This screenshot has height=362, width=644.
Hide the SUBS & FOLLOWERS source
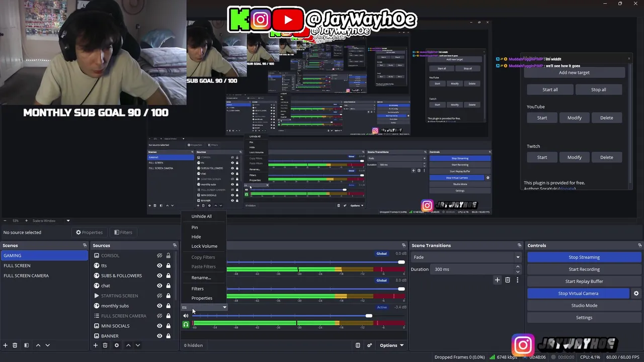(x=159, y=276)
